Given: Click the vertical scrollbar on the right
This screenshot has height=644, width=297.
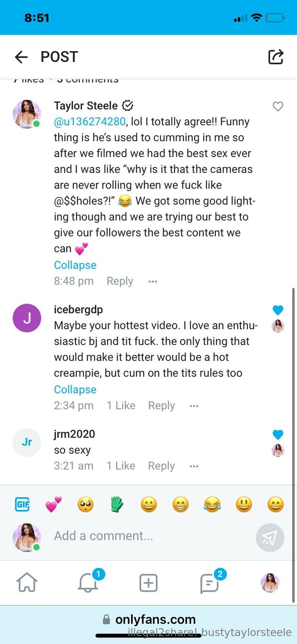Looking at the screenshot, I should [294, 443].
